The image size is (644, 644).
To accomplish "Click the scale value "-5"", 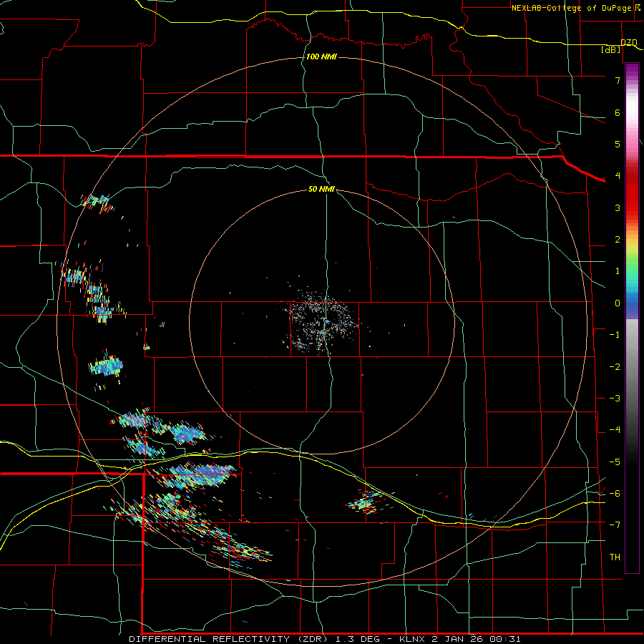I will point(615,462).
